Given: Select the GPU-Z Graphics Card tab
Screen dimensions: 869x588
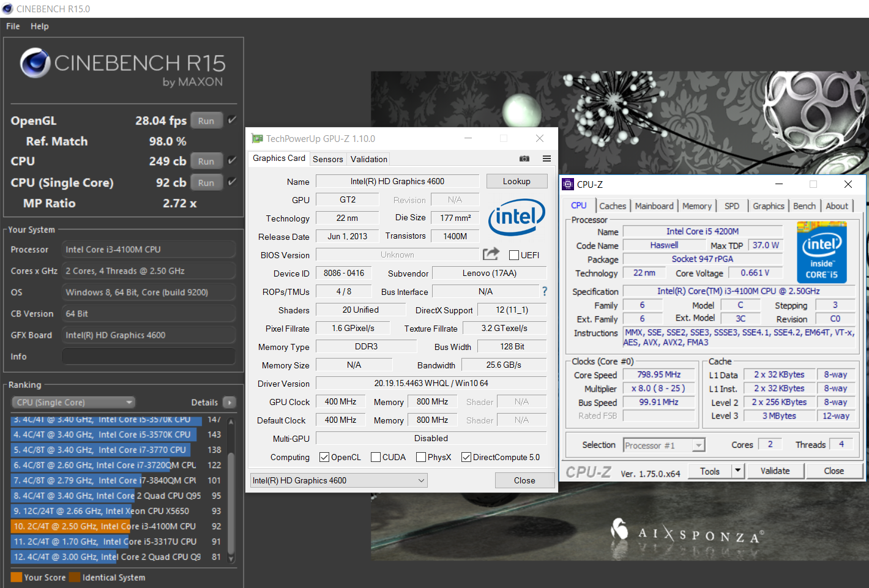Looking at the screenshot, I should (x=278, y=158).
